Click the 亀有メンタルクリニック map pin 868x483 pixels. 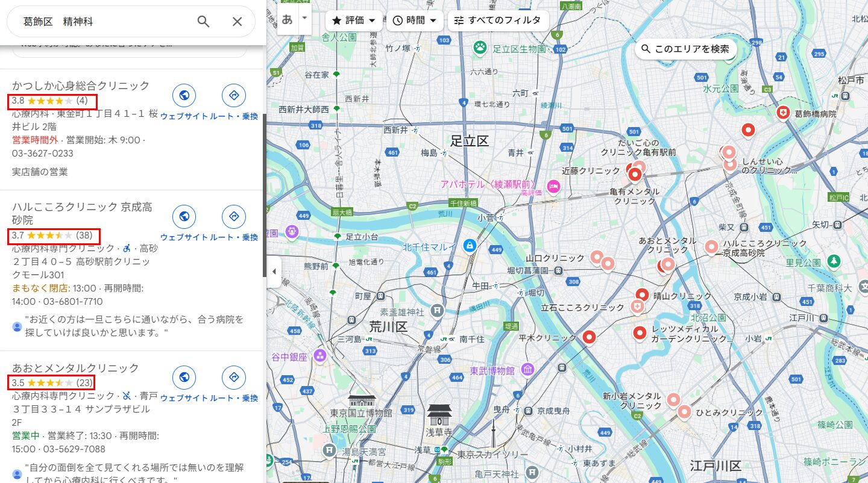click(x=635, y=175)
